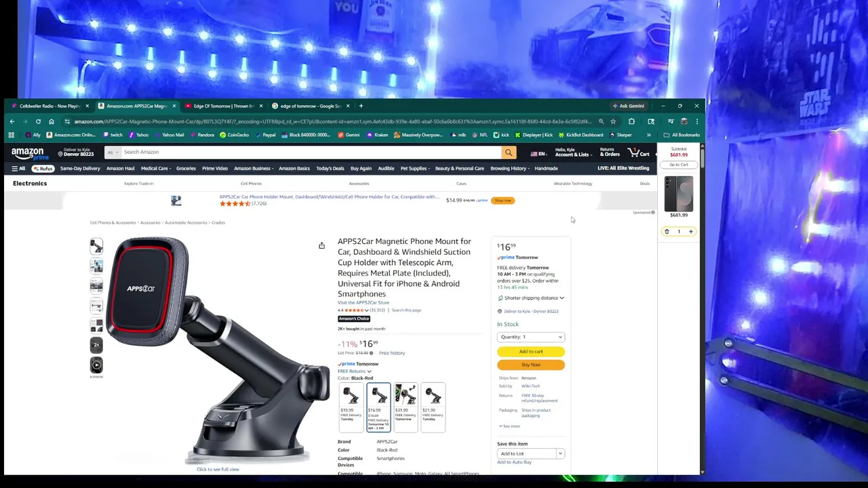Open List Price info icon
868x488 pixels.
371,353
